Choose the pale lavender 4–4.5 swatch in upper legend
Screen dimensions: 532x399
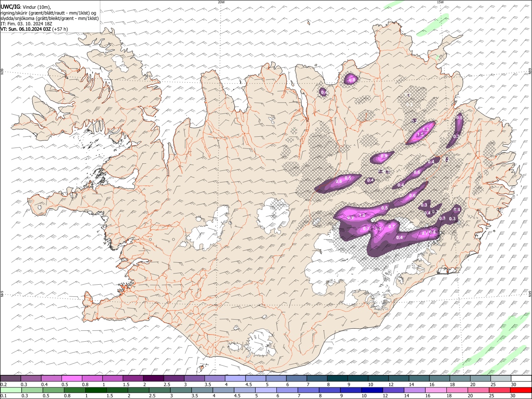tap(235, 378)
